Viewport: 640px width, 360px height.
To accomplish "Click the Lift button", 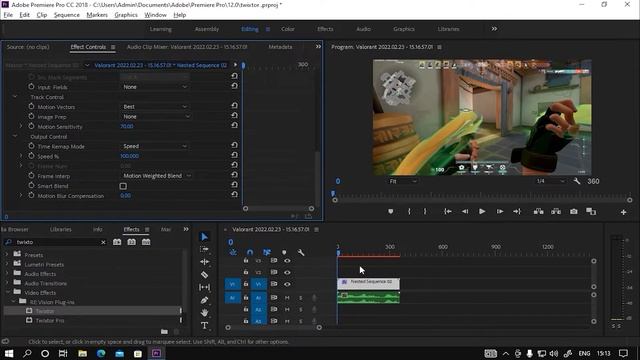I will tap(538, 211).
